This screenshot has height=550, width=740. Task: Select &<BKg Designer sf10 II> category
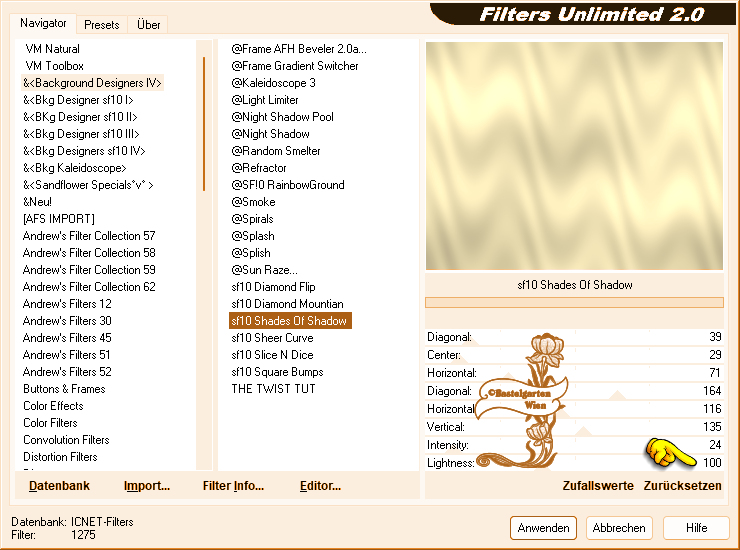tap(80, 117)
